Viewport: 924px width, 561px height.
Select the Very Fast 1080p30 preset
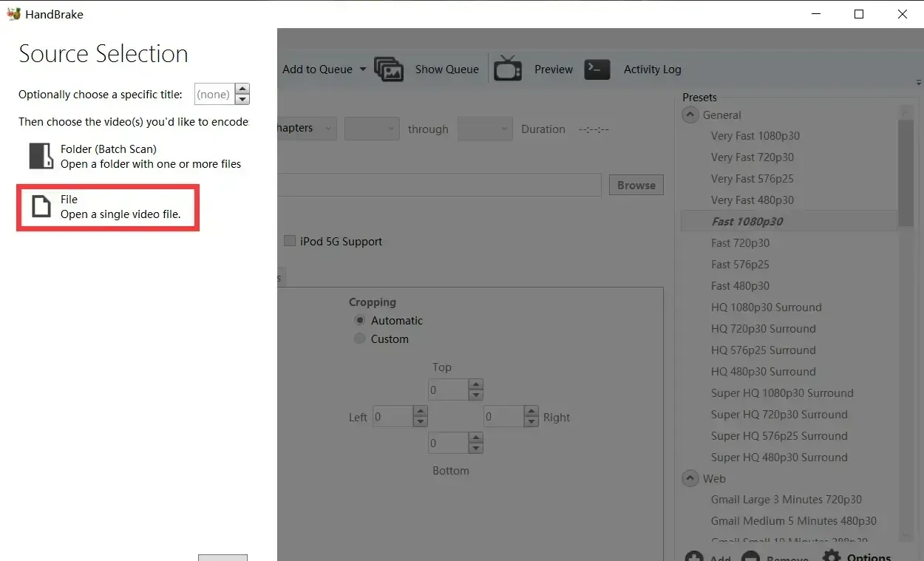[755, 136]
